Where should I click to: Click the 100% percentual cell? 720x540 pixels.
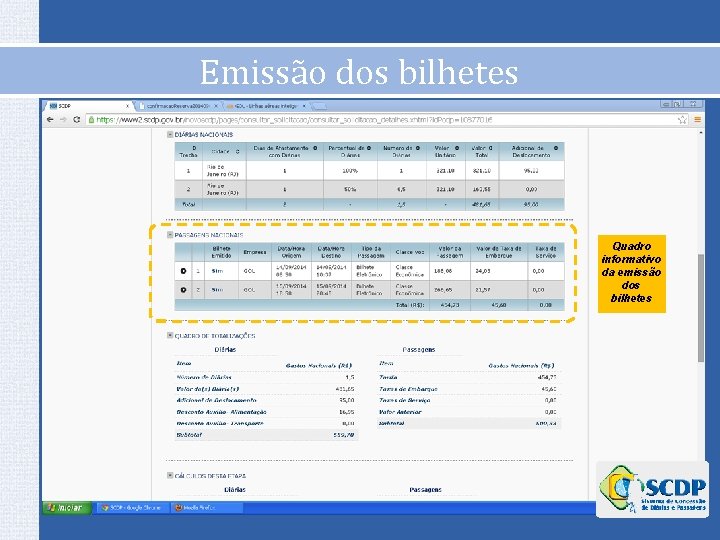(x=350, y=170)
